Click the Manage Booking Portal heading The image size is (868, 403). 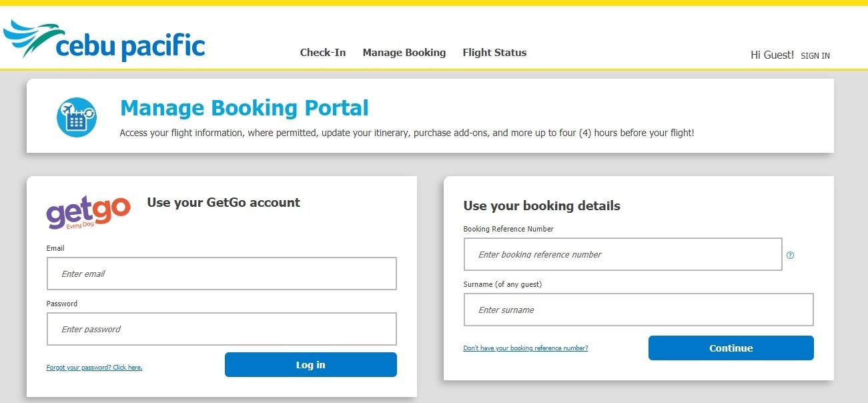[244, 108]
